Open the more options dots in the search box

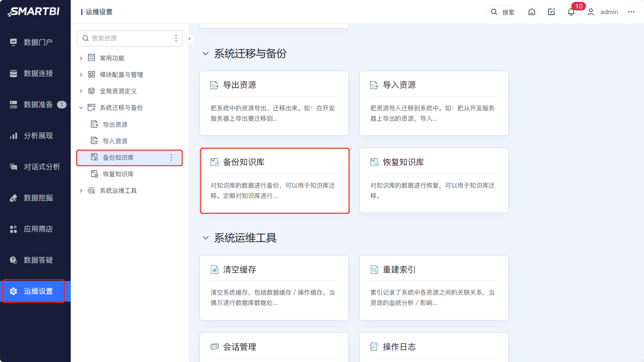coord(176,38)
